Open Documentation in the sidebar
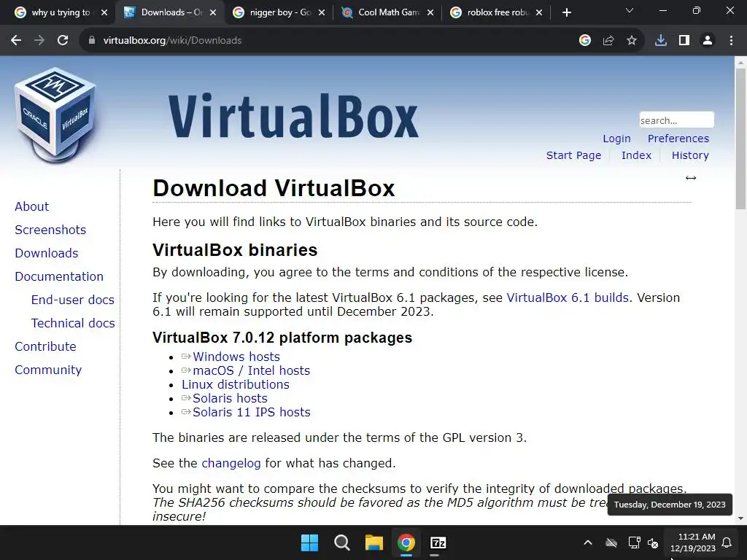The width and height of the screenshot is (747, 560). [x=59, y=276]
